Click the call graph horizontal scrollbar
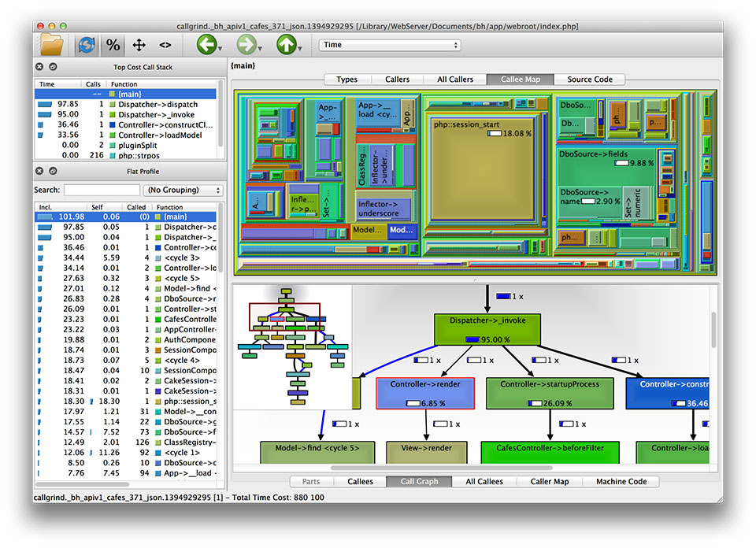The height and width of the screenshot is (548, 756). pyautogui.click(x=441, y=468)
